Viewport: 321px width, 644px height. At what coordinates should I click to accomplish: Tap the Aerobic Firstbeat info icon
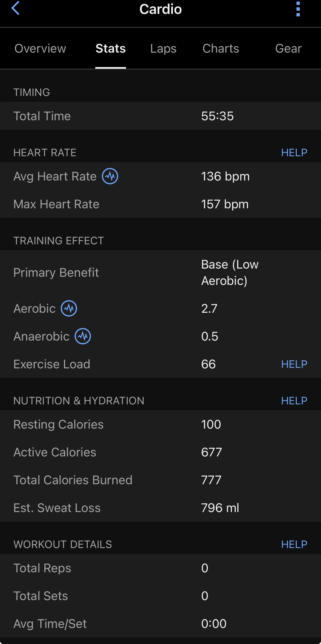point(69,308)
